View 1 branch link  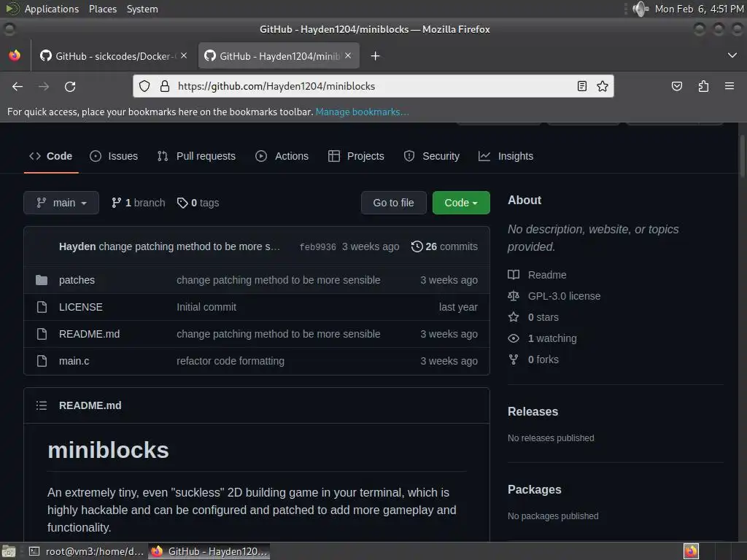tap(138, 203)
